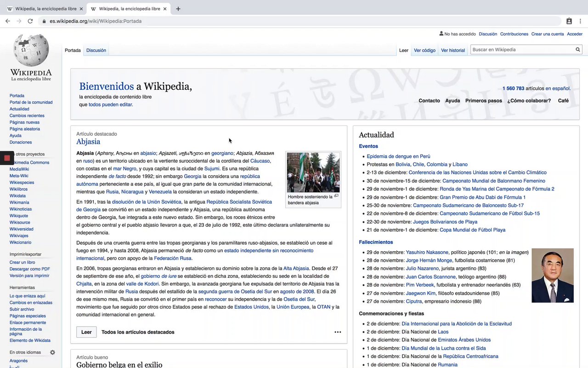
Task: Open '¿Cómo colaborar?' in the welcome banner
Action: click(529, 101)
